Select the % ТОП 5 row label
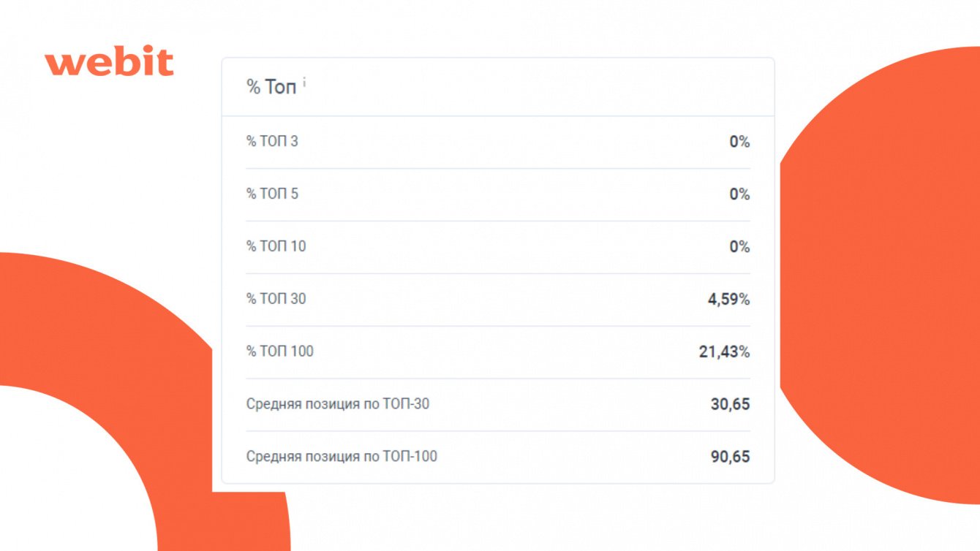The width and height of the screenshot is (980, 551). pyautogui.click(x=272, y=194)
